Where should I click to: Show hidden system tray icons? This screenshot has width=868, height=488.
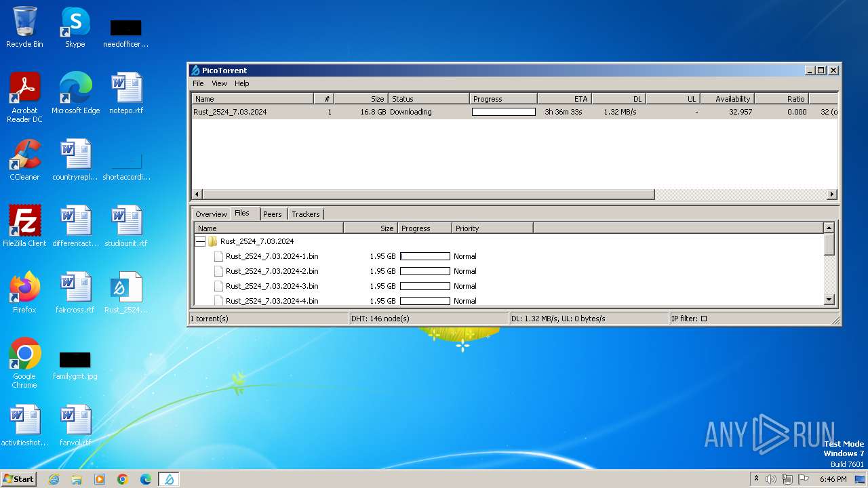(756, 479)
